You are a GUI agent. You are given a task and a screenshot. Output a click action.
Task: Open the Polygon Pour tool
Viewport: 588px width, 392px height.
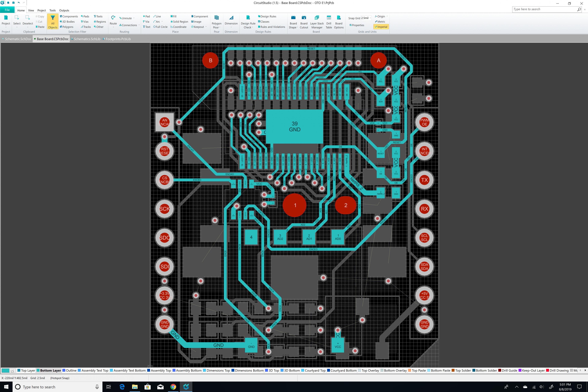pyautogui.click(x=216, y=22)
